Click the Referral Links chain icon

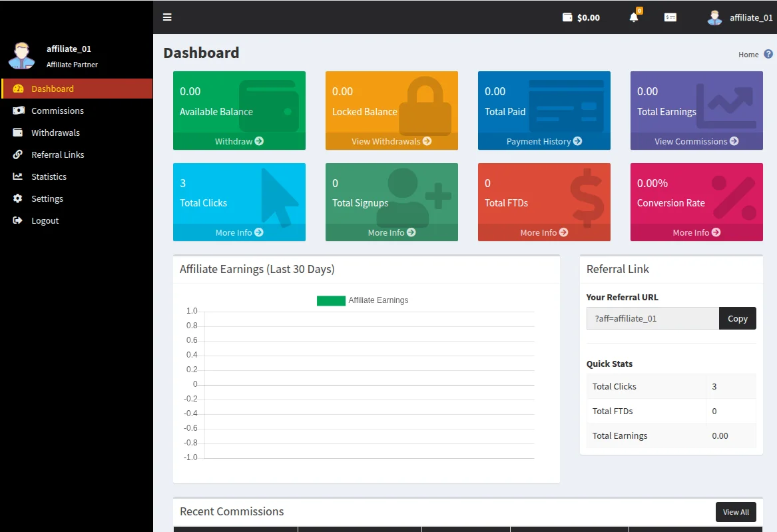18,154
